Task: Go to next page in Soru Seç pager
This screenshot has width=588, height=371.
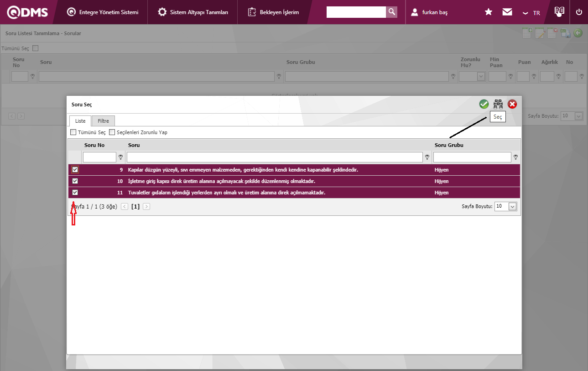Action: pos(146,207)
